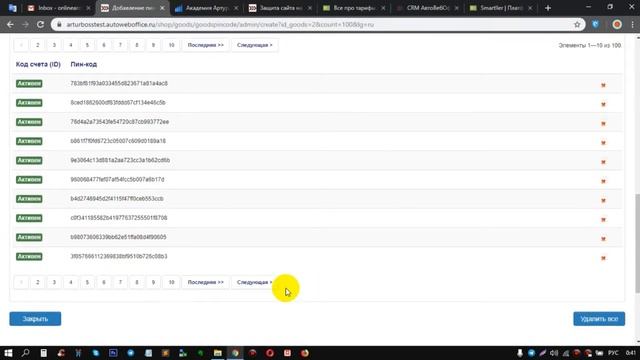The height and width of the screenshot is (360, 640).
Task: Click pin-code text starting with b4d27
Action: 117,198
